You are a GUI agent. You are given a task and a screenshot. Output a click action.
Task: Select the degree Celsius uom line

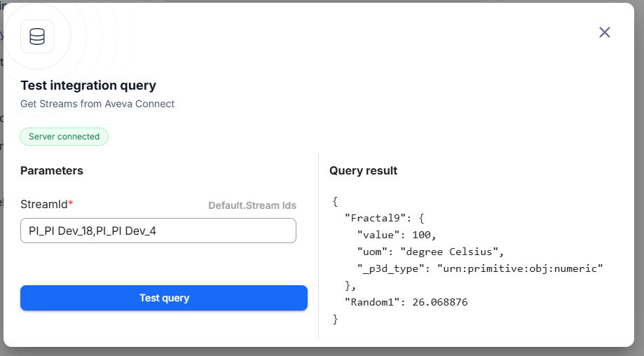coord(430,252)
